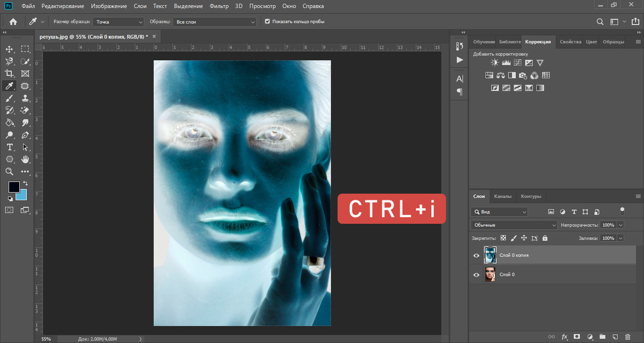This screenshot has height=343, width=644.
Task: Switch to the 'Свойства' tab
Action: click(x=570, y=41)
